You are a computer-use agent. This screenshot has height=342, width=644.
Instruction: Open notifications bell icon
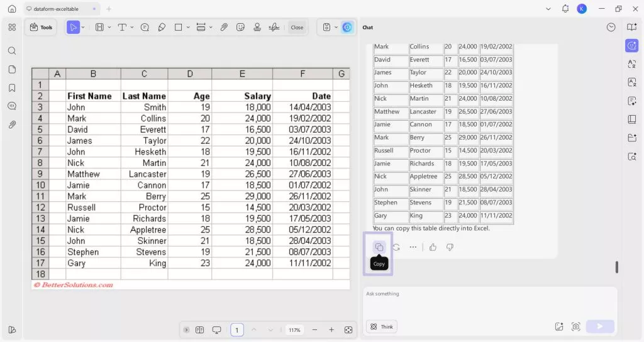coord(565,9)
